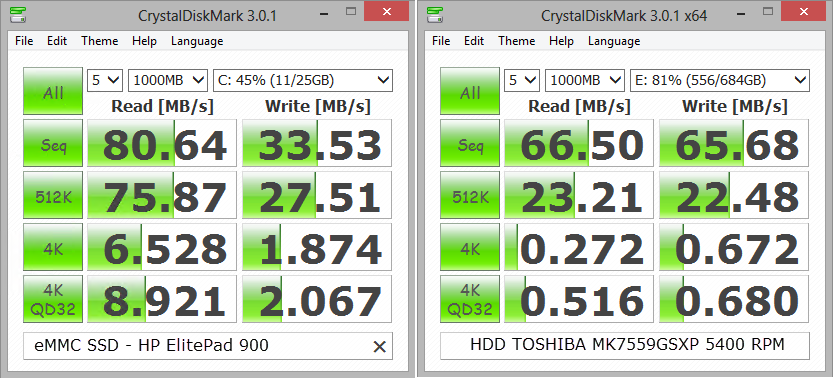This screenshot has height=378, width=833.
Task: Open Theme menu in x64 window
Action: pyautogui.click(x=516, y=41)
